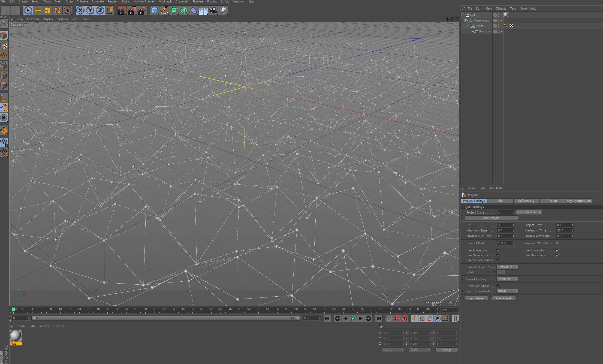Add a Camera object
The height and width of the screenshot is (364, 603).
[x=213, y=11]
